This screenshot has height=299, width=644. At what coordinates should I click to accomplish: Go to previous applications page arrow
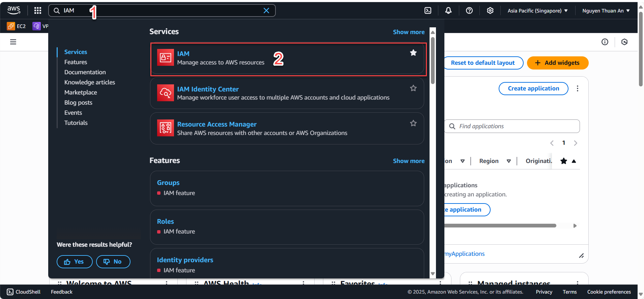click(552, 143)
